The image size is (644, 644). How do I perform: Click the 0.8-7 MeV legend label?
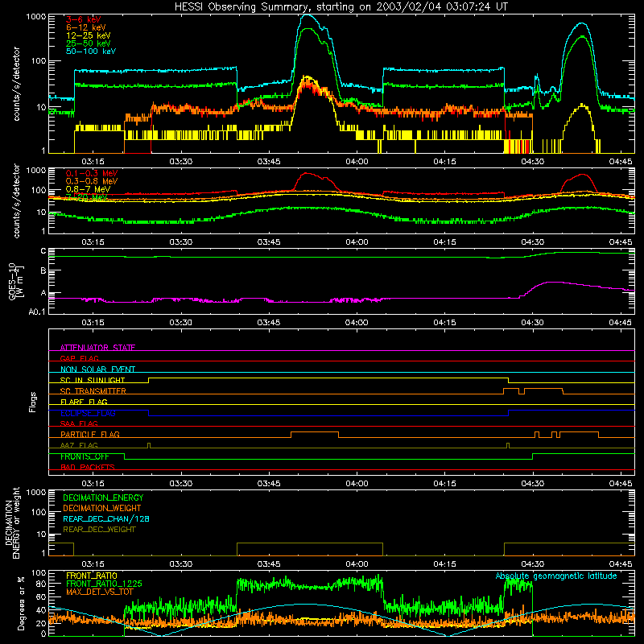pyautogui.click(x=88, y=189)
